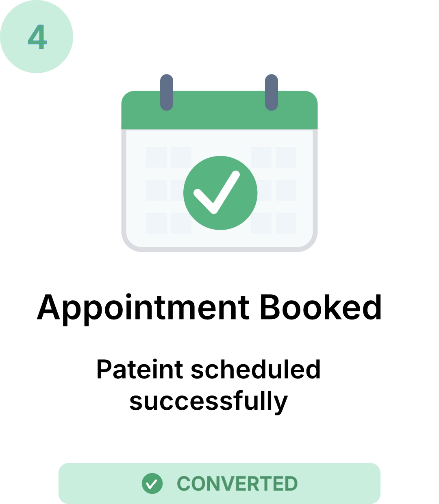
Task: Click the last day cell in the calendar's bottom row
Action: 286,223
